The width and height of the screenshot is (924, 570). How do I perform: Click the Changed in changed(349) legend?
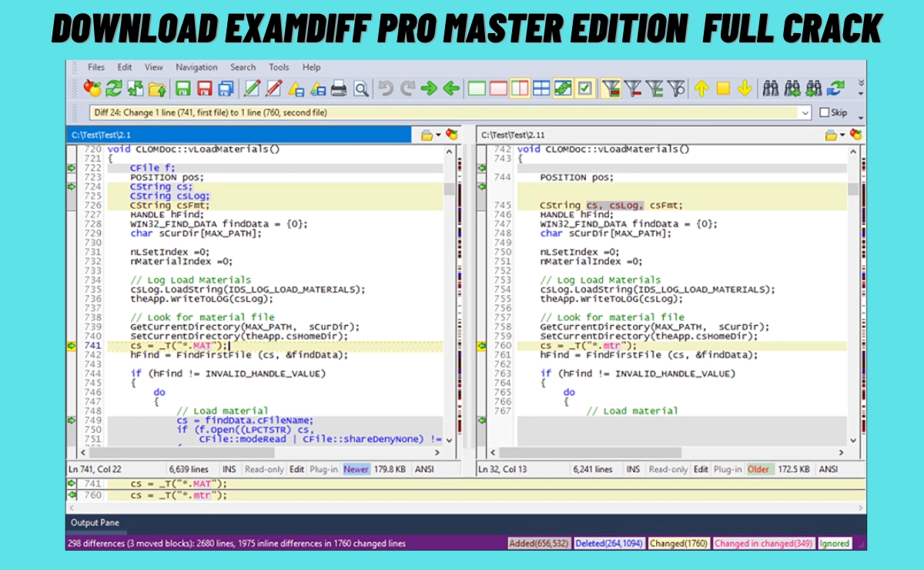(762, 543)
